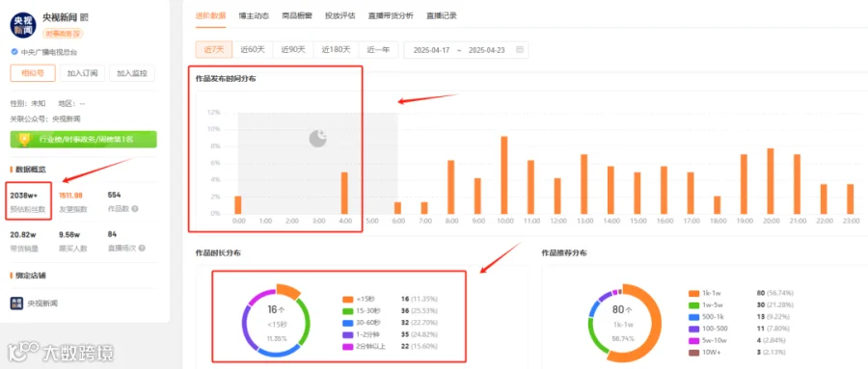Viewport: 868px width, 369px height.
Task: Switch to the 进阶数据 tab
Action: [210, 16]
